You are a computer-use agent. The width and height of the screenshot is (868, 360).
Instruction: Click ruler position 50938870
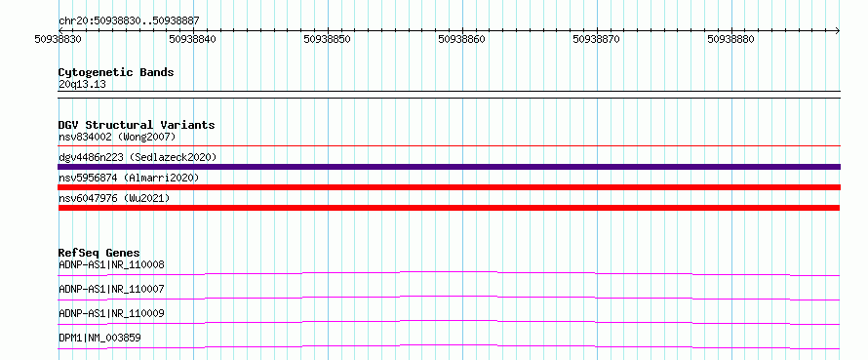[597, 39]
